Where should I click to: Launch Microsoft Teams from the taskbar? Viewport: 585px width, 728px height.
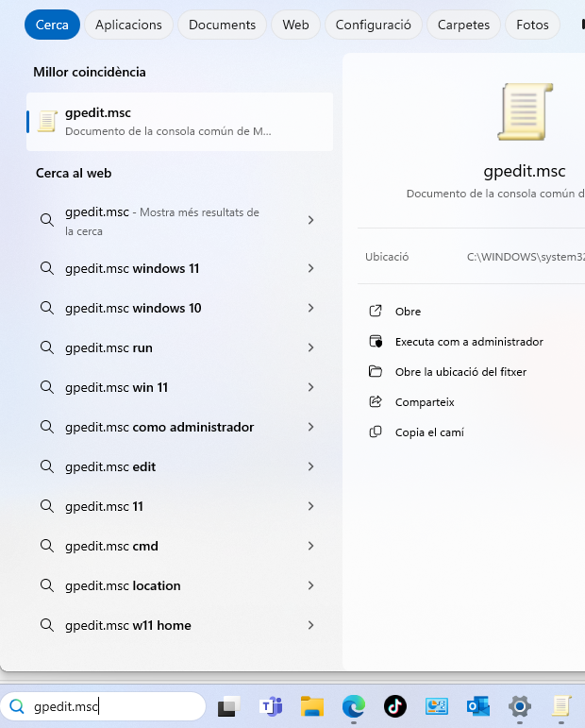coord(271,706)
